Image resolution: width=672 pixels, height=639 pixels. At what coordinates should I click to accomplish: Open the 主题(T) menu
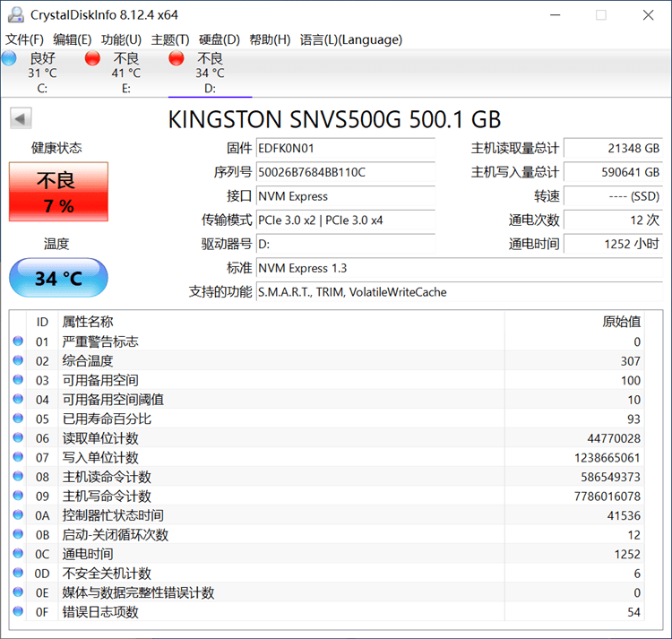[x=170, y=39]
